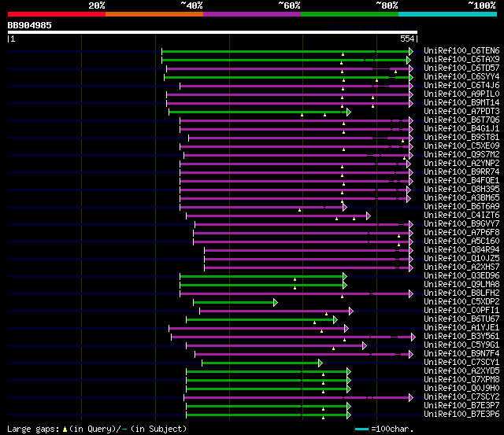Click the UniRef100_C7SCY2 hit label
The image size is (504, 435).
pos(461,397)
